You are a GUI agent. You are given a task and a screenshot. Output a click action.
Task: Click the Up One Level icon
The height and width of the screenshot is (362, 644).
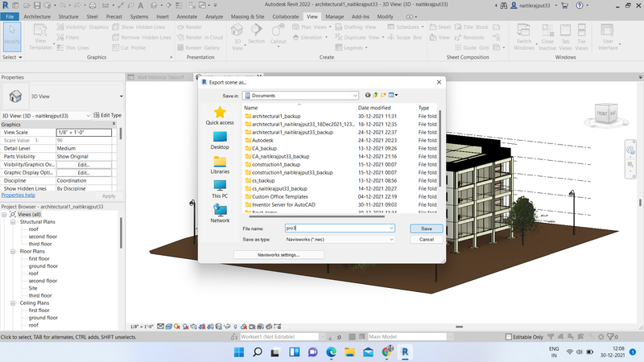pyautogui.click(x=375, y=95)
